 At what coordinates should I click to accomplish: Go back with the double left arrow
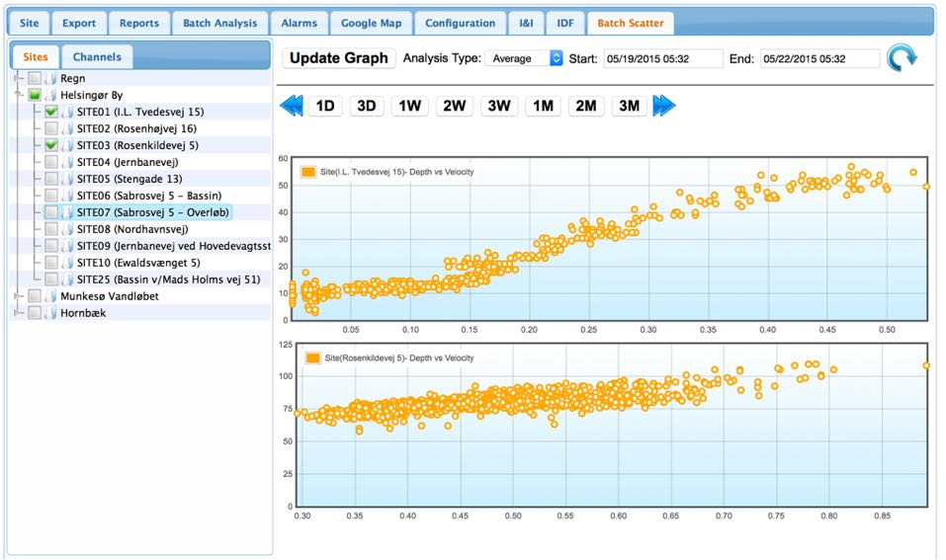pos(292,106)
